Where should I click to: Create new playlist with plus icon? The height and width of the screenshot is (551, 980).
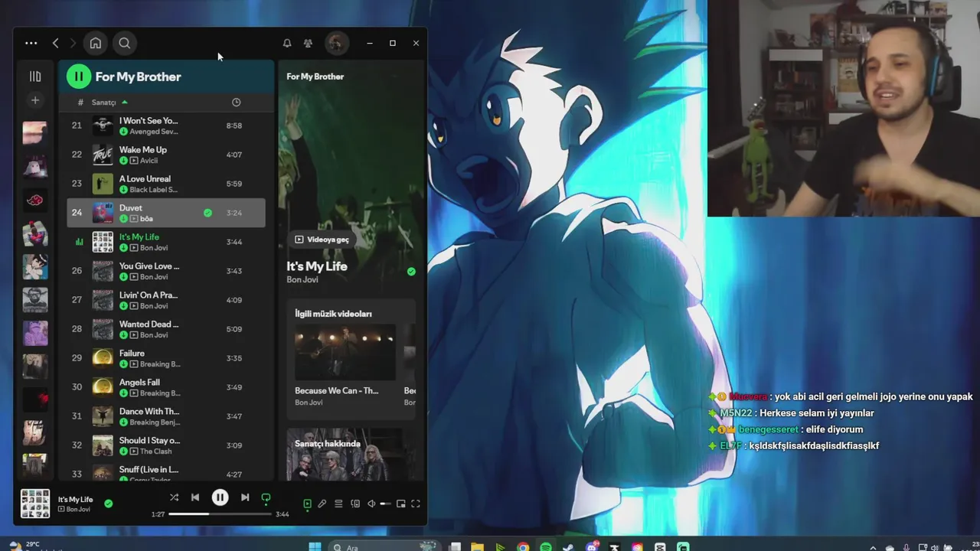pyautogui.click(x=35, y=100)
